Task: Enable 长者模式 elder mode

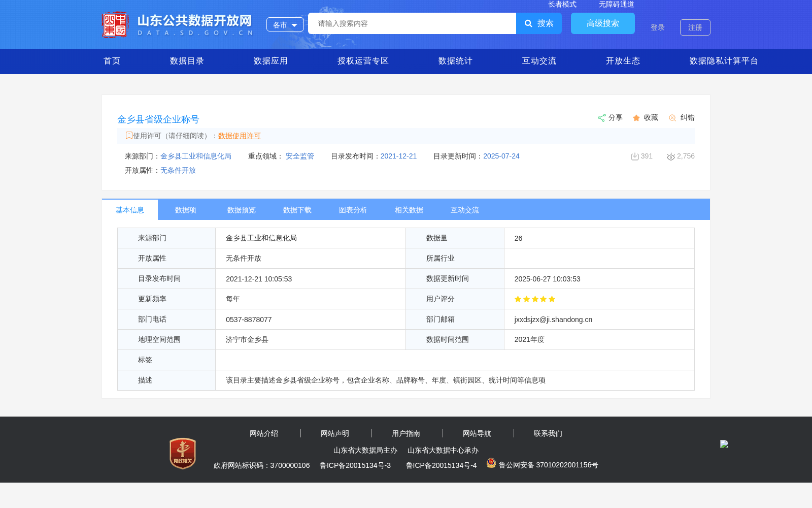Action: click(x=562, y=4)
